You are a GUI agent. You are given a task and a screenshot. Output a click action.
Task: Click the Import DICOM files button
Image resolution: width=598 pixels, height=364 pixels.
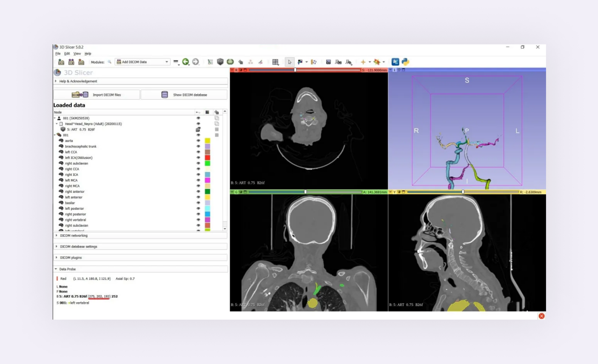coord(96,95)
